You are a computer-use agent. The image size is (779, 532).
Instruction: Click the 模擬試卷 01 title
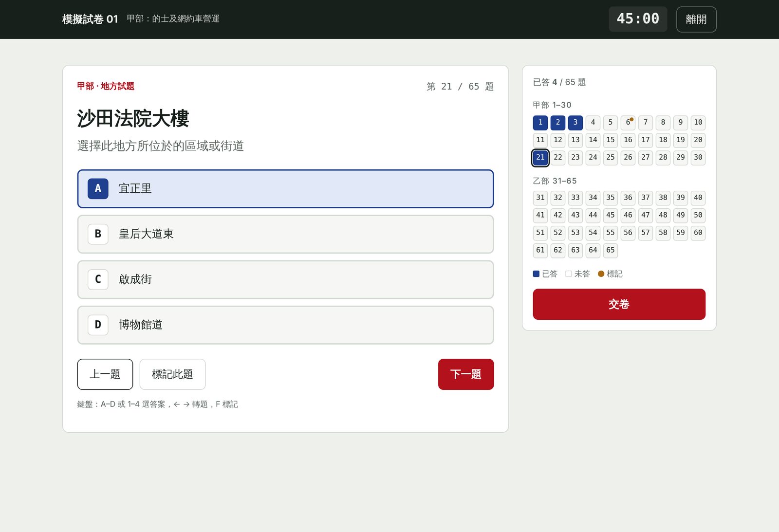(x=90, y=19)
